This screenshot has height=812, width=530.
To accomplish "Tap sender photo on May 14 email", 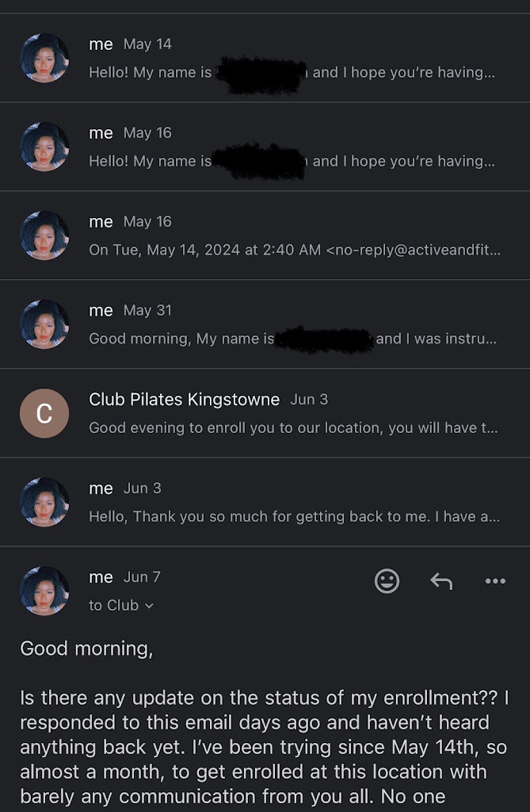I will pyautogui.click(x=44, y=58).
